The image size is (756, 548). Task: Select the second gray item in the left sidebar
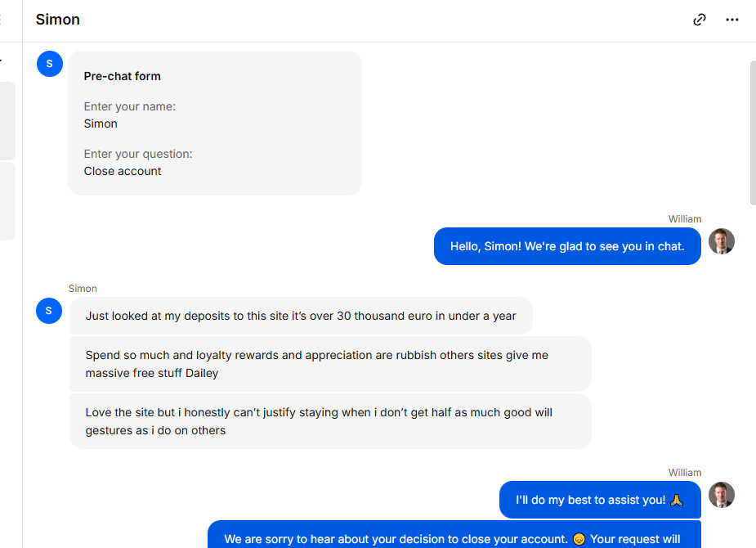(x=7, y=201)
